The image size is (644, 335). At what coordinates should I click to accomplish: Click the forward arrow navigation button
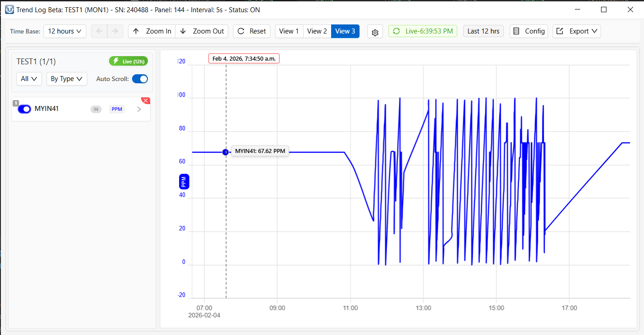coord(115,31)
